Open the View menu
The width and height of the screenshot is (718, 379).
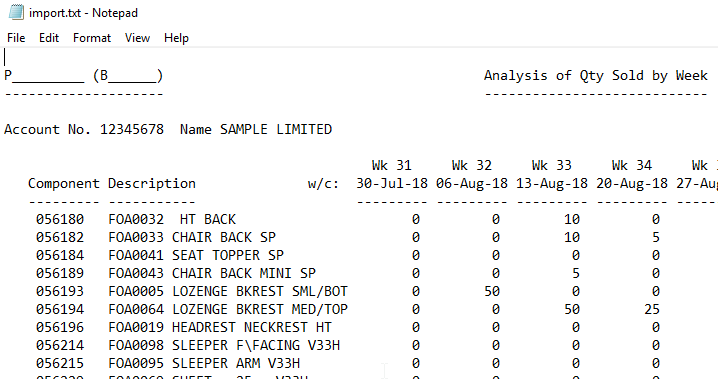coord(137,38)
